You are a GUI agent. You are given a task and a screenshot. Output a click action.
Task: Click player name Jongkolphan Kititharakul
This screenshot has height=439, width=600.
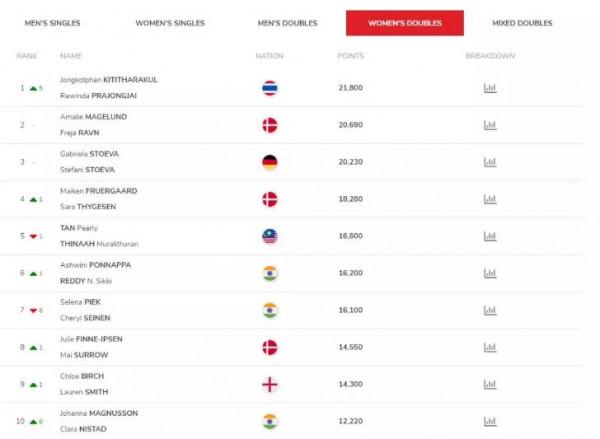click(x=108, y=79)
